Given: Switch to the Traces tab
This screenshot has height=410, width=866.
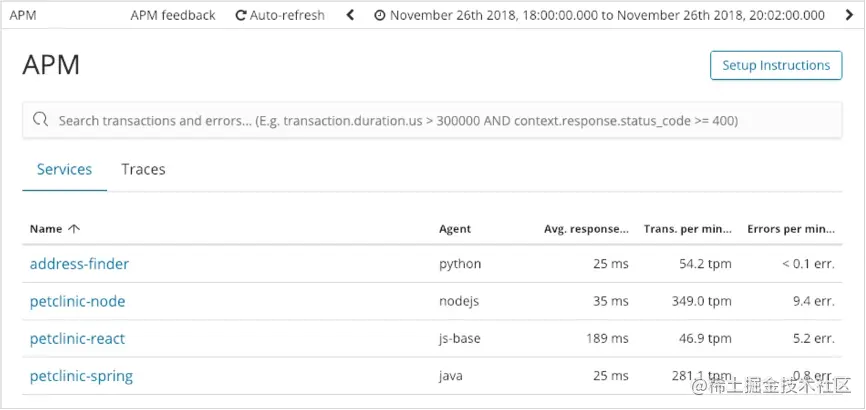Looking at the screenshot, I should (143, 170).
